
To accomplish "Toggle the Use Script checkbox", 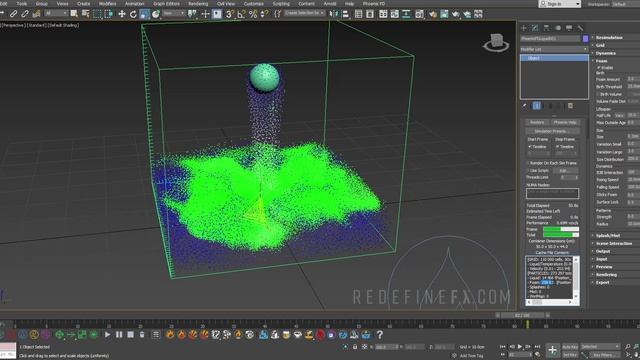I will pos(528,170).
